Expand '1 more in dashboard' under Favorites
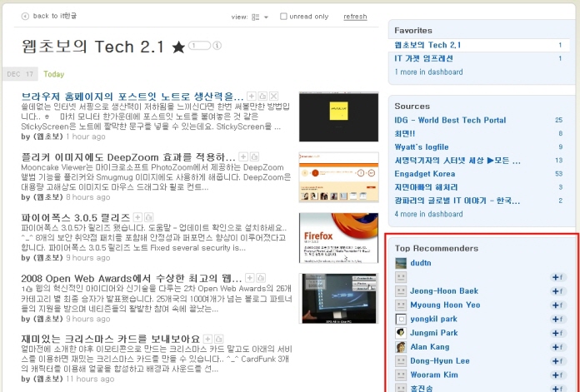580x392 pixels. point(428,72)
